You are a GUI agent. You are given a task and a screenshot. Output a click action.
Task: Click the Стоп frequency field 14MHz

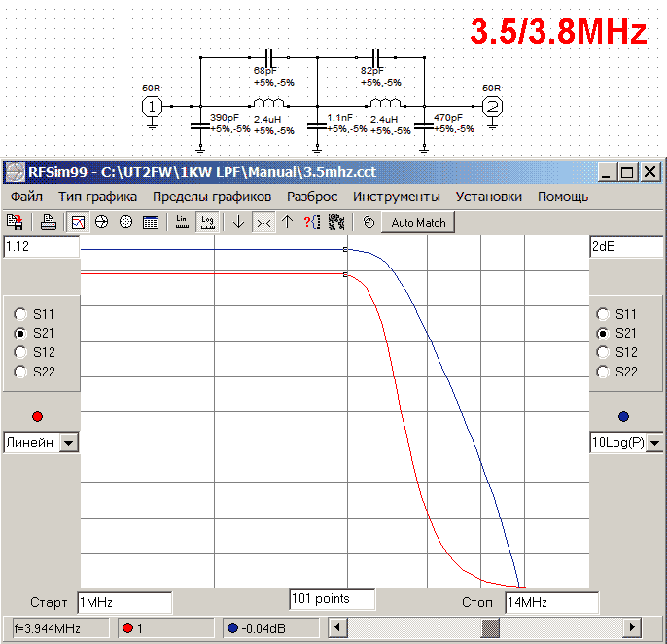tap(551, 603)
